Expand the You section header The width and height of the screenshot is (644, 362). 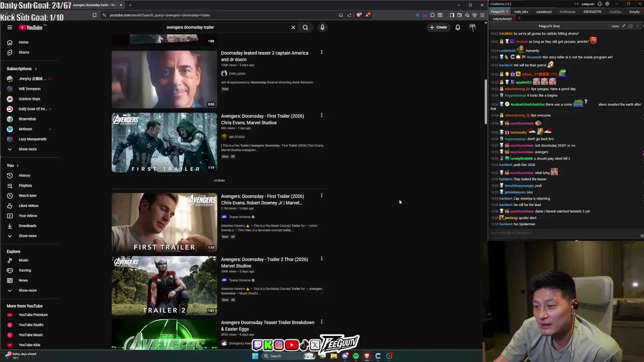coord(13,165)
